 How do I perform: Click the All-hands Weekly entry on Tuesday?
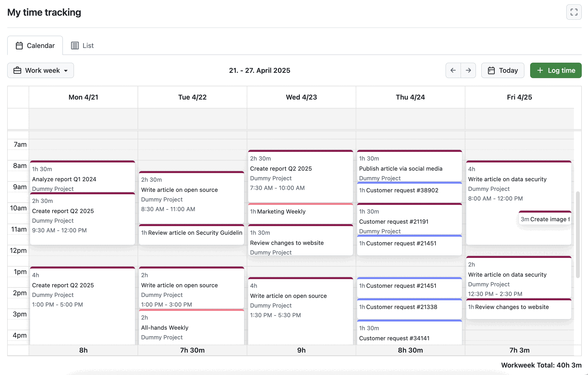pos(191,327)
